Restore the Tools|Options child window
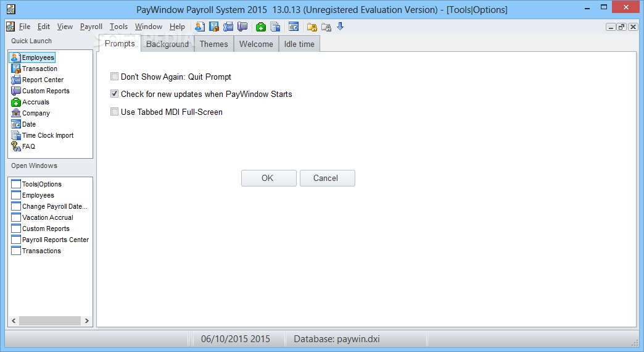This screenshot has width=644, height=352. (622, 27)
